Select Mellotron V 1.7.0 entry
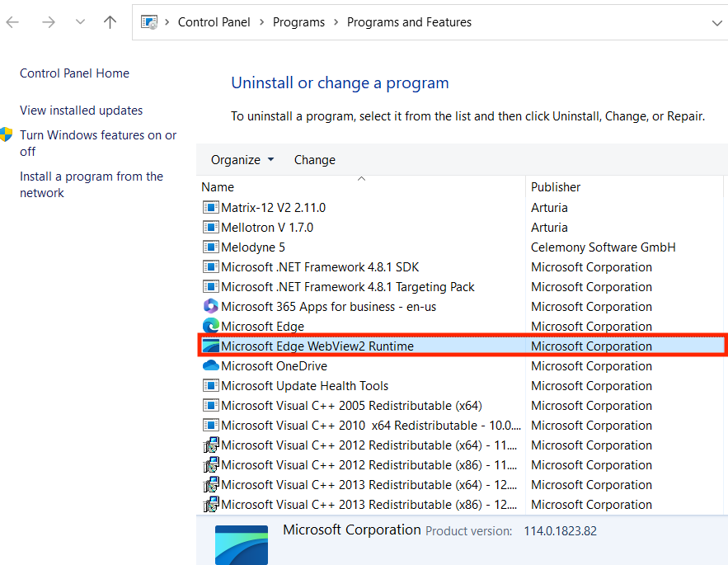This screenshot has height=565, width=728. [267, 228]
